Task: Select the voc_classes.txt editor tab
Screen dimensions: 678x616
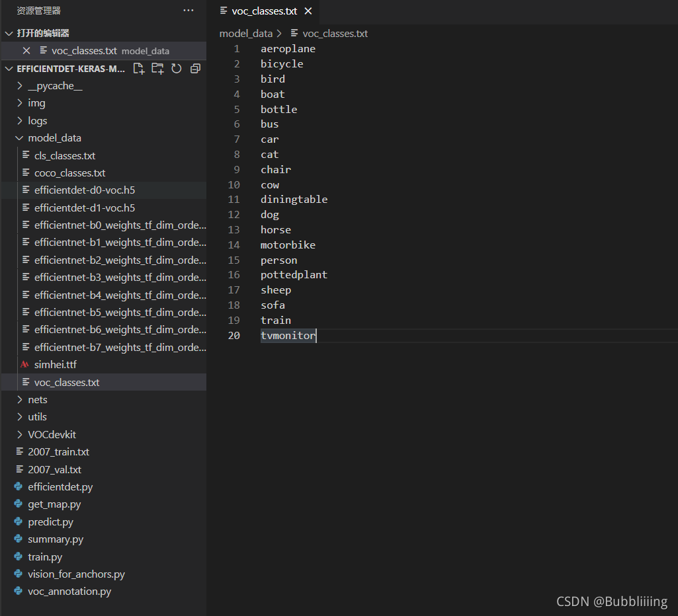Action: (264, 11)
